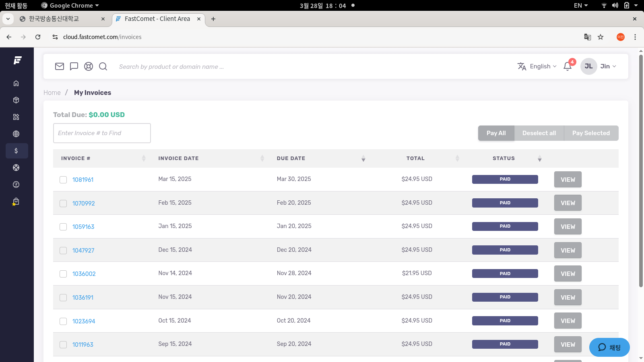This screenshot has height=362, width=644.
Task: Open the Jin user account menu
Action: (x=599, y=66)
